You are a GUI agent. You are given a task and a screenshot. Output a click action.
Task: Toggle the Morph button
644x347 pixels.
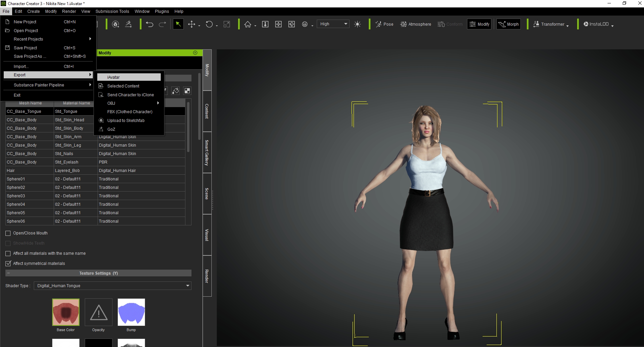[x=509, y=24]
